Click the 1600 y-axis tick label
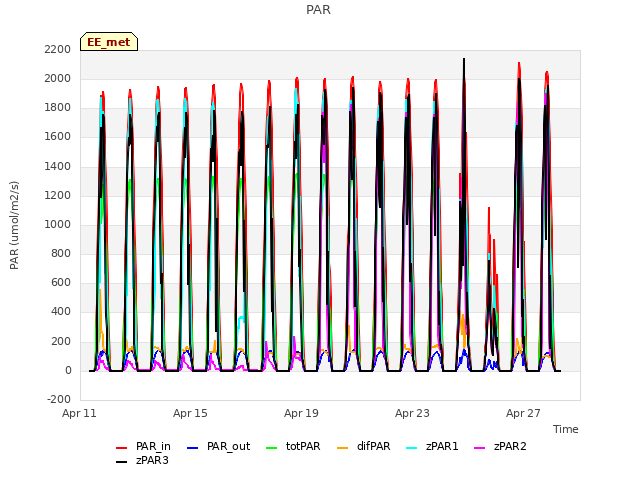This screenshot has height=480, width=640. [x=58, y=137]
